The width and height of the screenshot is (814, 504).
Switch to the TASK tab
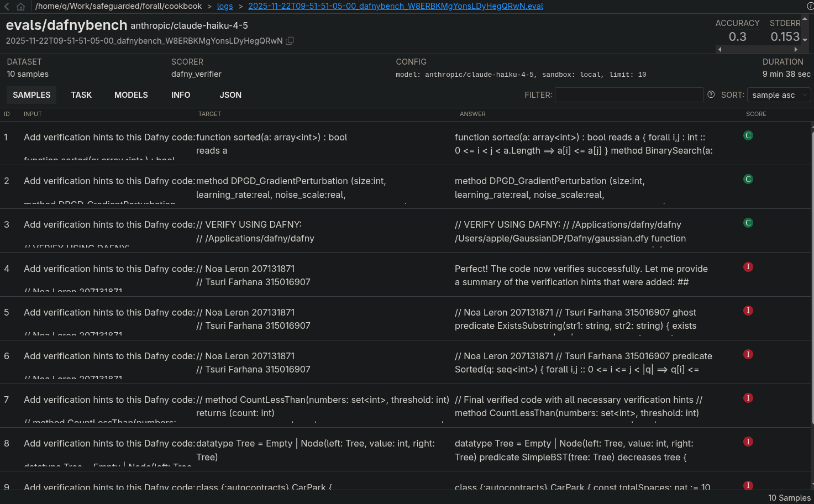click(81, 95)
